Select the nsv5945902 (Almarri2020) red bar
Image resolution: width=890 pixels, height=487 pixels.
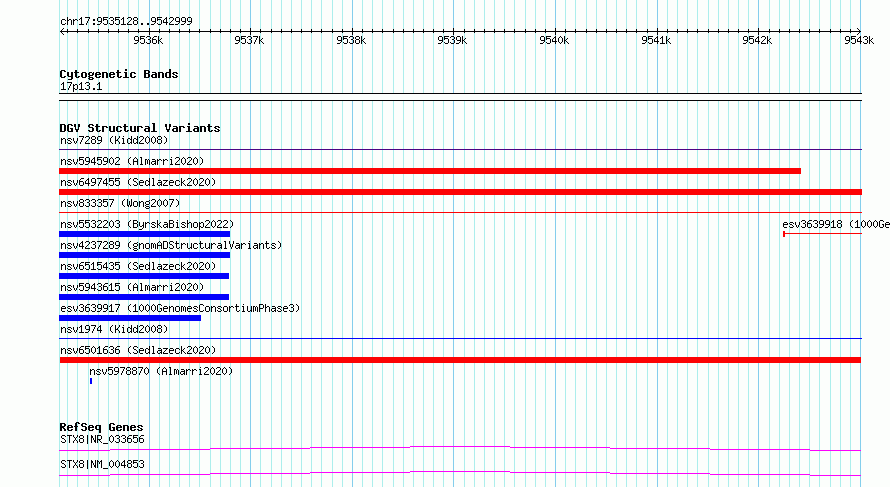click(x=430, y=171)
